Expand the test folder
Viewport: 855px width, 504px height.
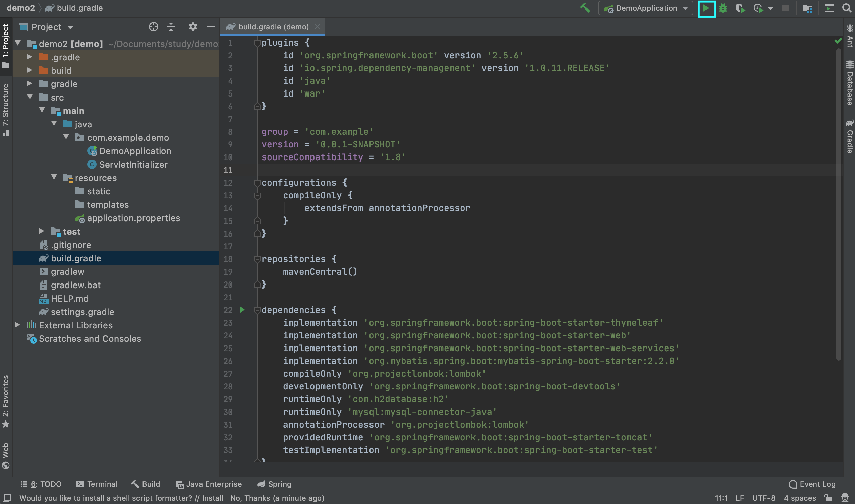(42, 231)
